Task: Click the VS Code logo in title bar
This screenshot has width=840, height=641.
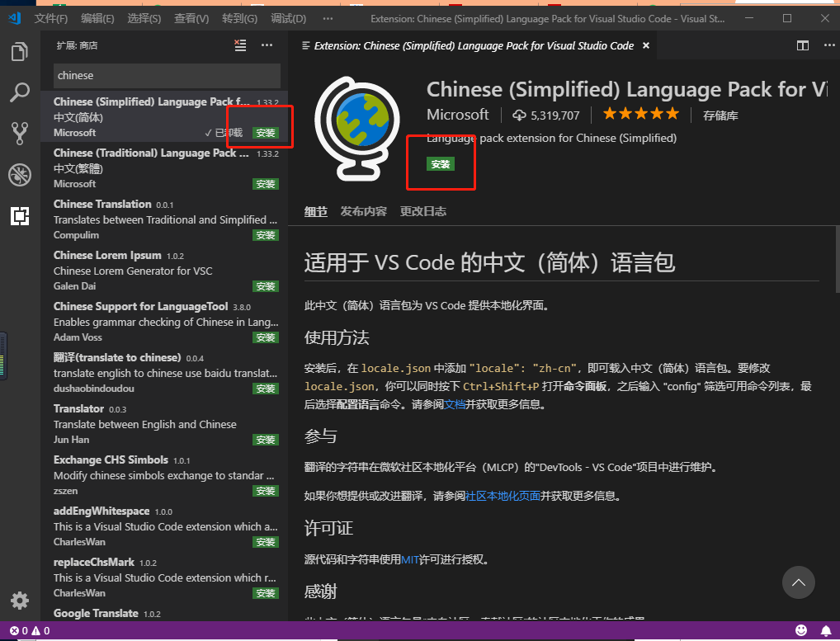Action: (x=15, y=18)
